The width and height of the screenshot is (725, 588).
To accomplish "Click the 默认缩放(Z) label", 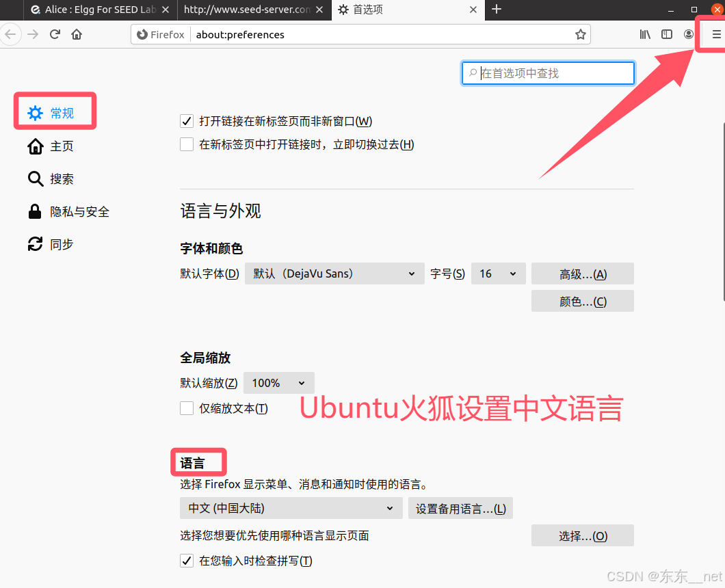I will pos(209,383).
